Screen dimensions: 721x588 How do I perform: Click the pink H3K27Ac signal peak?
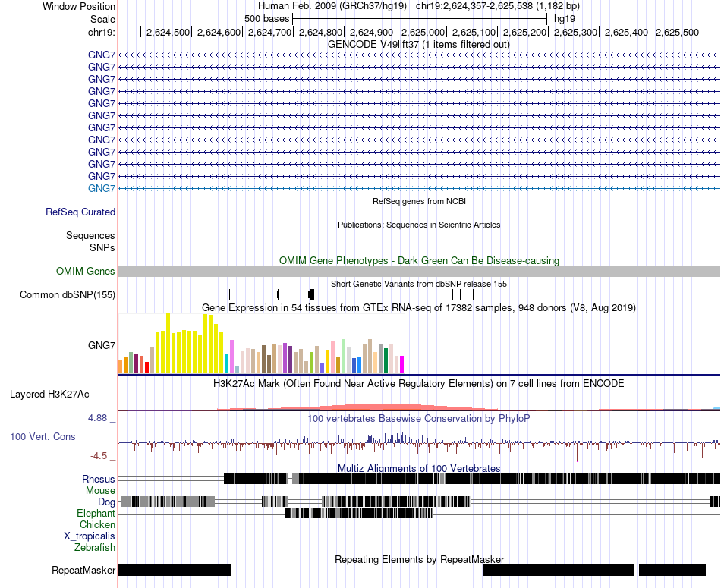[x=377, y=407]
